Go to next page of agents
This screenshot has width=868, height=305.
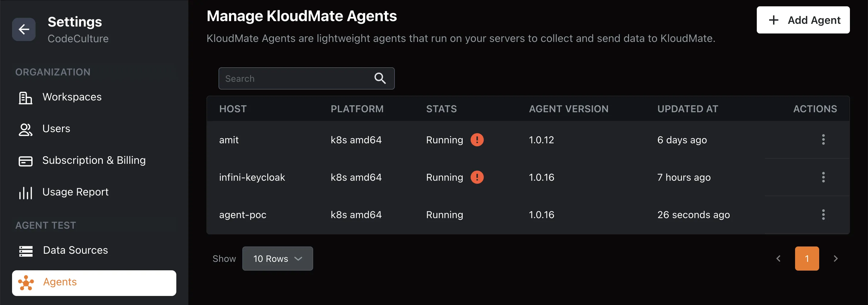(x=836, y=259)
